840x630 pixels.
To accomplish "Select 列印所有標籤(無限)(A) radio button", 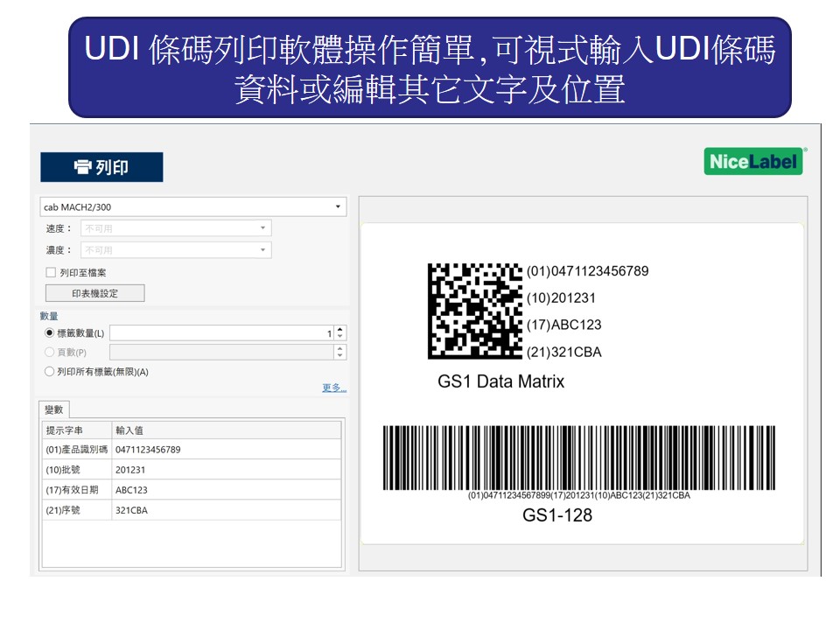I will pyautogui.click(x=49, y=371).
